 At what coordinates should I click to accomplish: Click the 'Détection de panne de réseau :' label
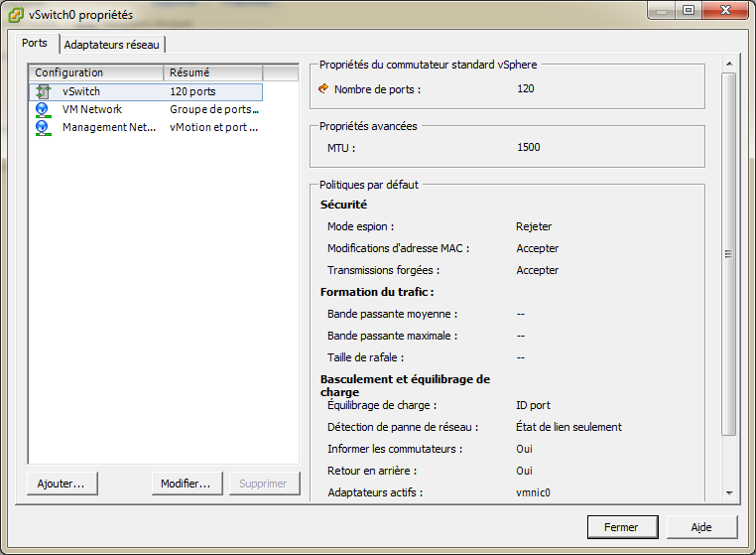tap(403, 427)
